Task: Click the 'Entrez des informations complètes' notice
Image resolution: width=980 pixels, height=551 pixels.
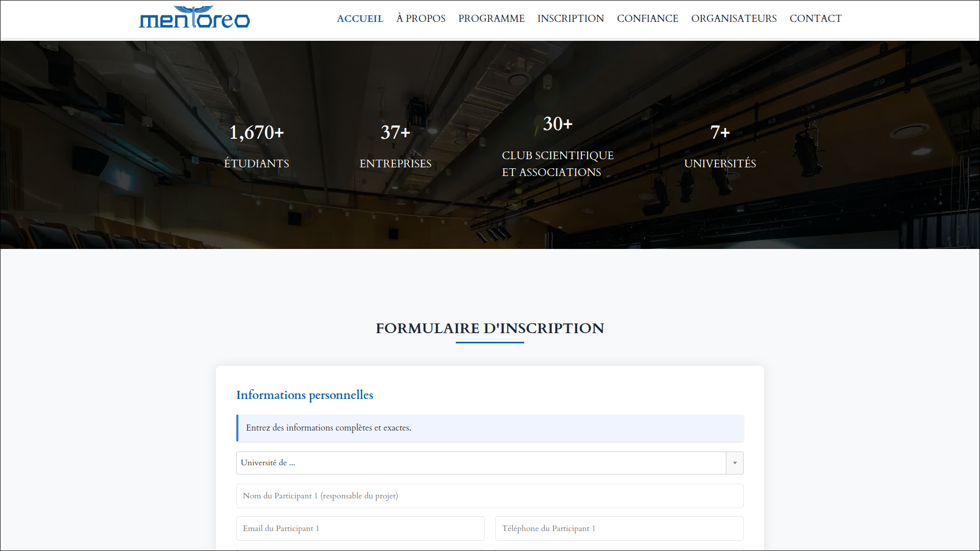Action: (328, 428)
